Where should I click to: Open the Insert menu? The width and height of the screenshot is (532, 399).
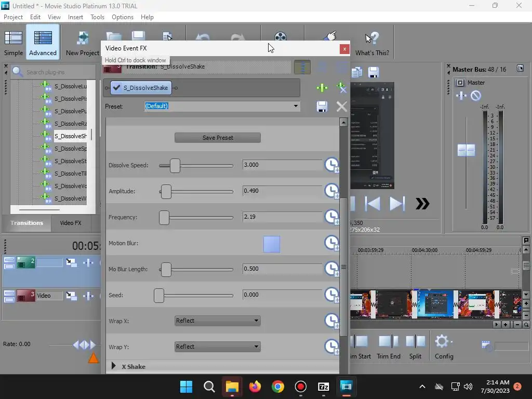point(75,17)
